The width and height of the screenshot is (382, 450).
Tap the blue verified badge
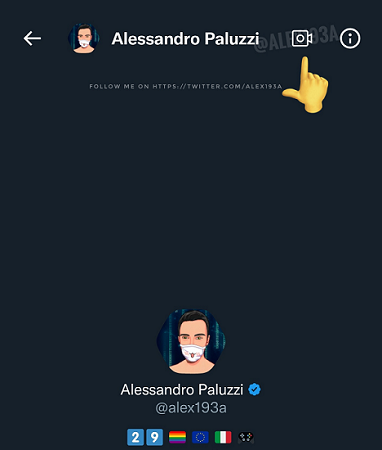[255, 389]
